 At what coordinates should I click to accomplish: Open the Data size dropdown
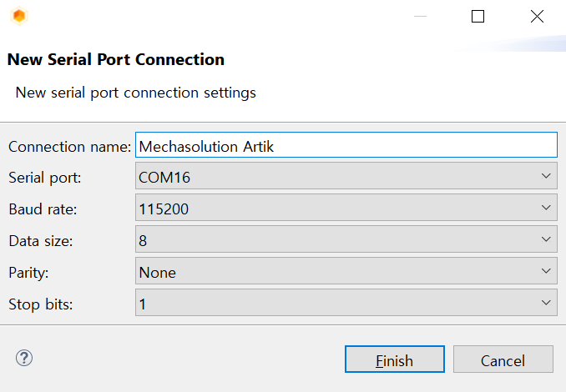point(346,239)
